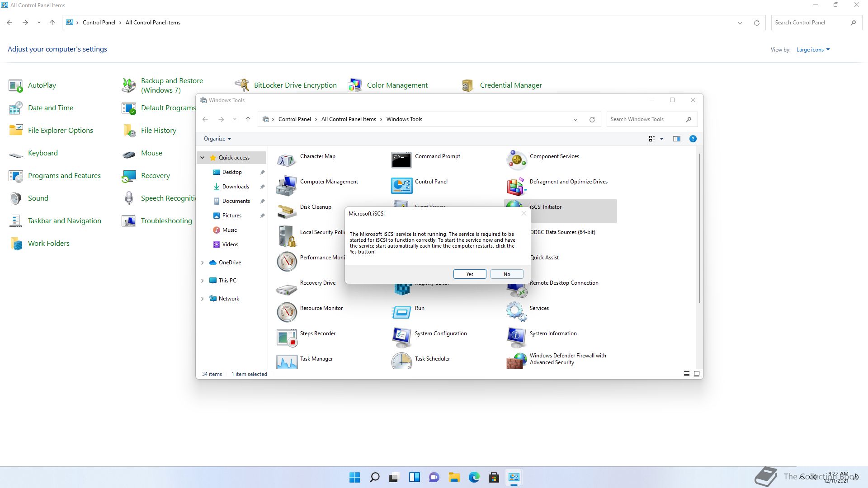Select Documents in the navigation pane
This screenshot has height=488, width=868.
(x=236, y=201)
